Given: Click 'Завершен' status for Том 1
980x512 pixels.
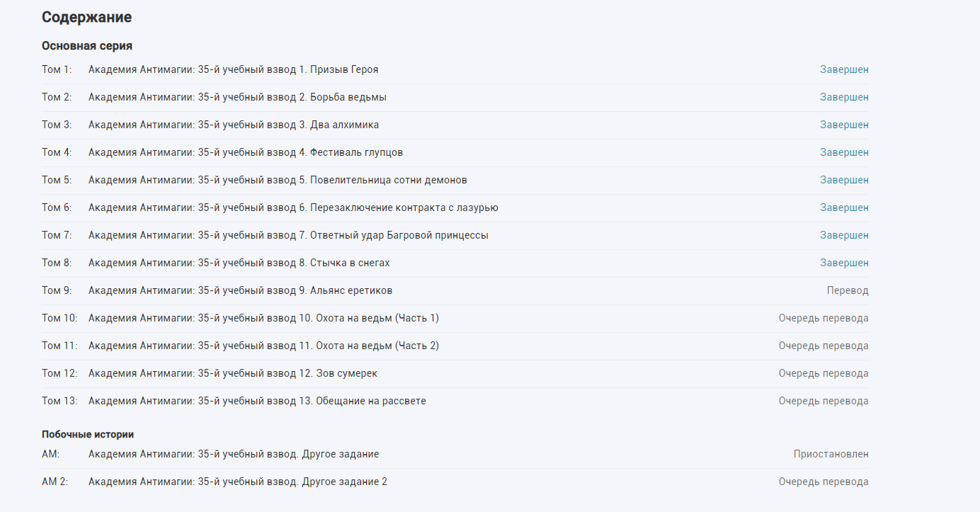Looking at the screenshot, I should 844,69.
